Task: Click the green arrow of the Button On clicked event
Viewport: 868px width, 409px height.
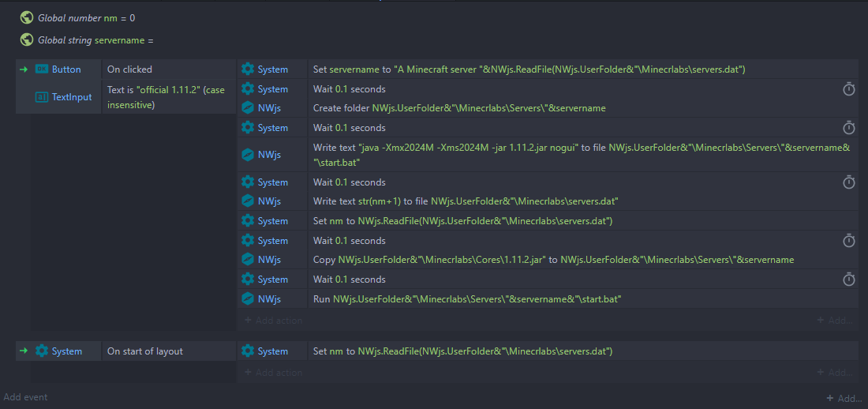Action: click(23, 69)
